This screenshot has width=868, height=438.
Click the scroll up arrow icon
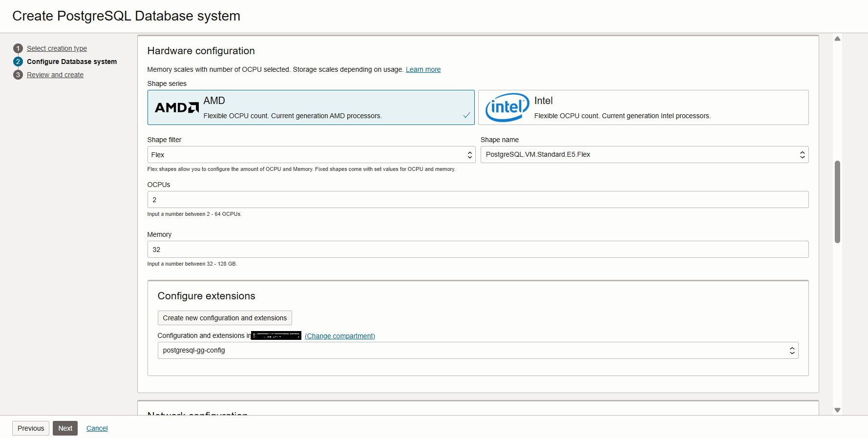[x=837, y=39]
